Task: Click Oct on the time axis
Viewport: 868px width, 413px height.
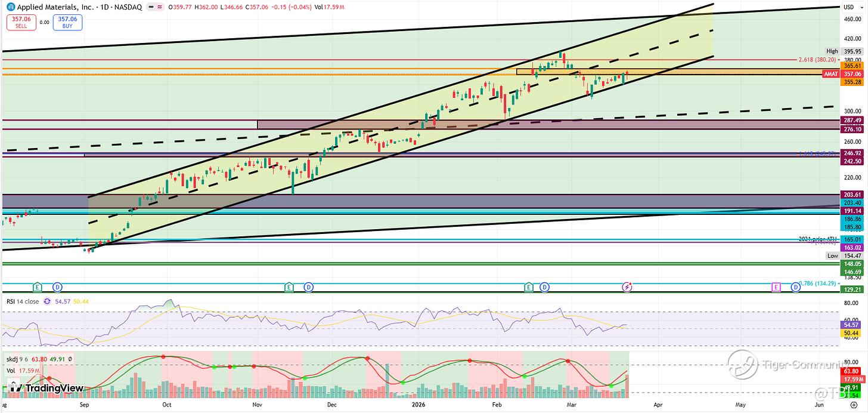Action: tap(167, 405)
